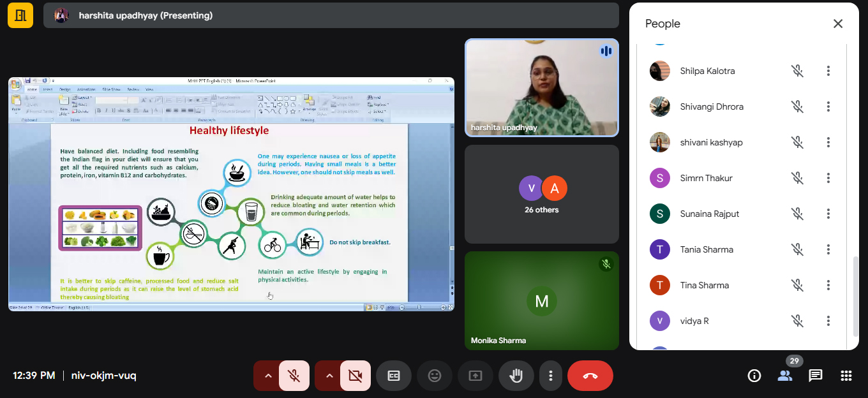The width and height of the screenshot is (868, 398).
Task: Turn on your camera
Action: pyautogui.click(x=355, y=376)
